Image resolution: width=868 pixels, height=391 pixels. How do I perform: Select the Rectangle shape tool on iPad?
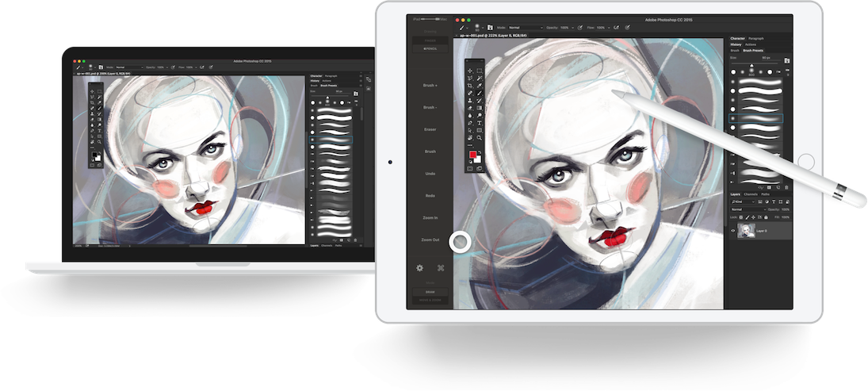(480, 130)
